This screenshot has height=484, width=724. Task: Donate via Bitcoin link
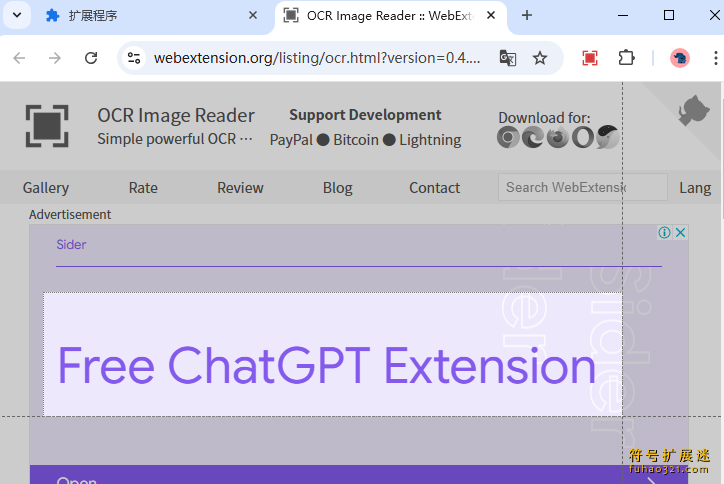356,140
